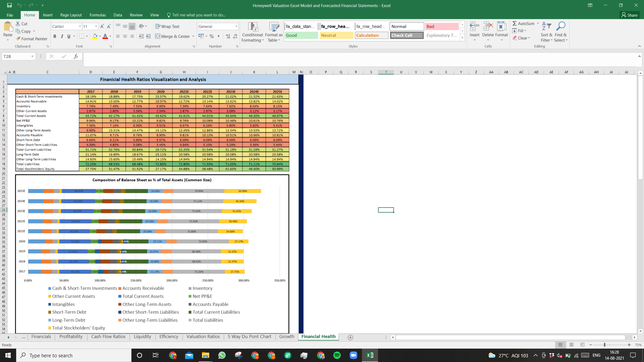Screen dimensions: 644x362
Task: Switch to the Data ribbon tab
Action: 118,15
